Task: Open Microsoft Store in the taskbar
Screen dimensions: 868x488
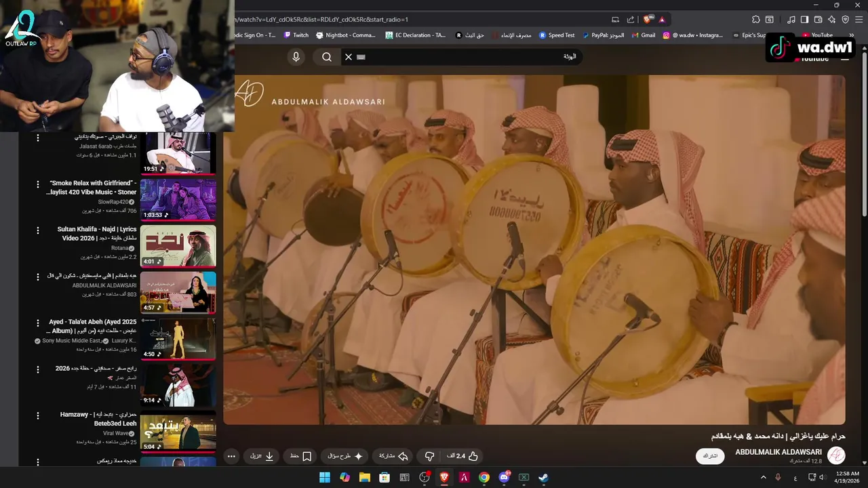Action: (384, 477)
